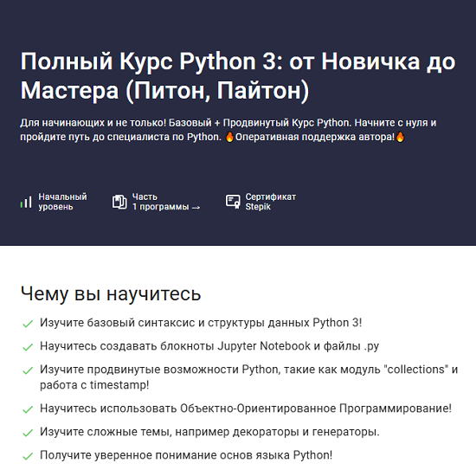Click the checkmark beside Объектно-Ориентированное Программирование item
The width and height of the screenshot is (476, 476).
28,409
